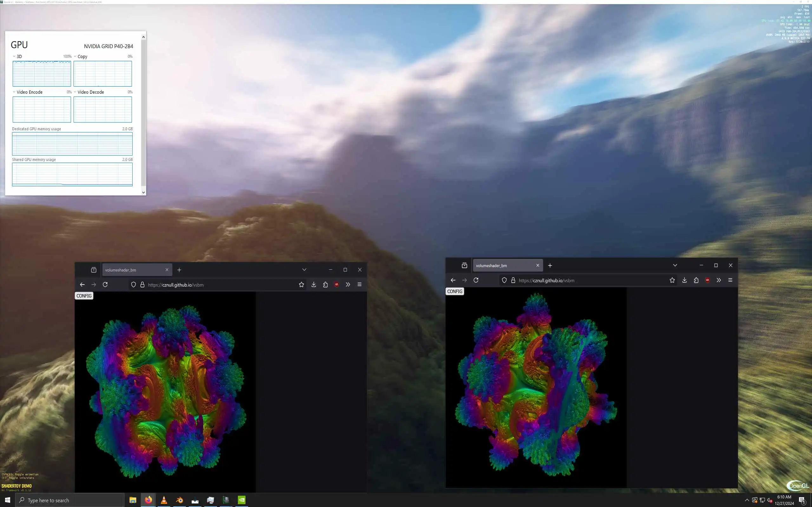Open extensions puzzle icon in left browser
The height and width of the screenshot is (507, 812).
coord(325,285)
